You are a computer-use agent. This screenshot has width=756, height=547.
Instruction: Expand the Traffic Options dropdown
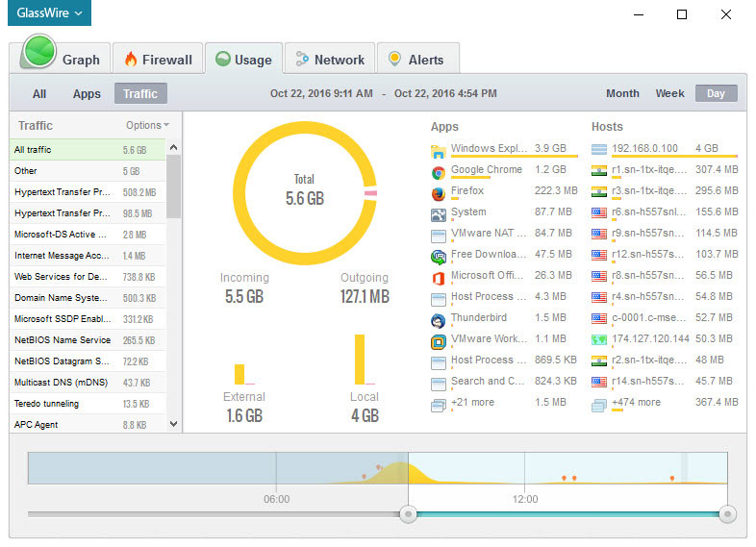147,125
